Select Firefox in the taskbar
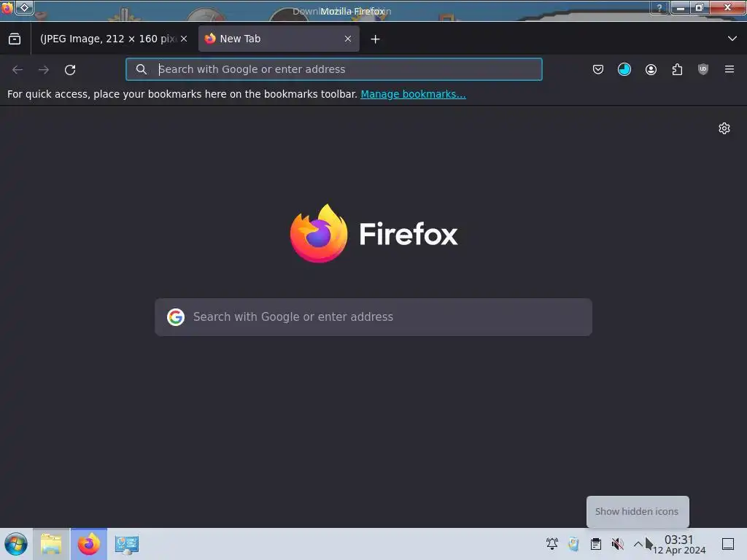747x560 pixels. pos(89,544)
